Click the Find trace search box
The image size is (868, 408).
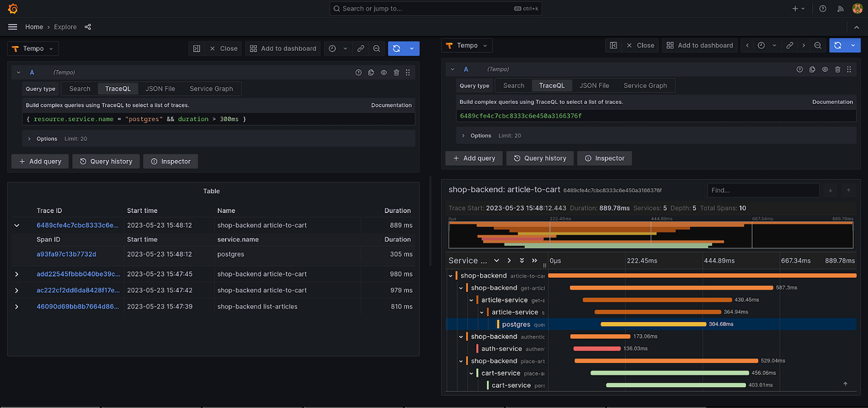(763, 190)
